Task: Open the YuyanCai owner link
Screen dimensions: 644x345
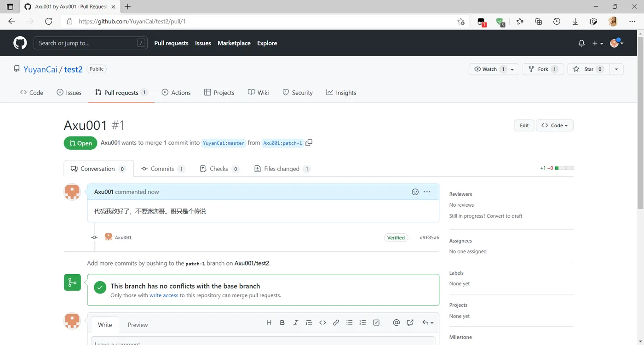Action: click(40, 69)
